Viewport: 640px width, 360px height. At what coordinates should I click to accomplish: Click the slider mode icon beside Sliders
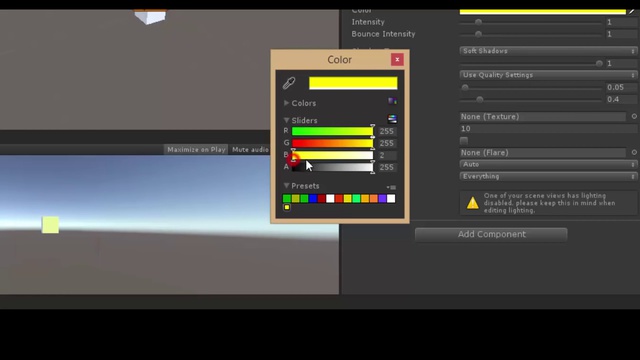pos(392,119)
